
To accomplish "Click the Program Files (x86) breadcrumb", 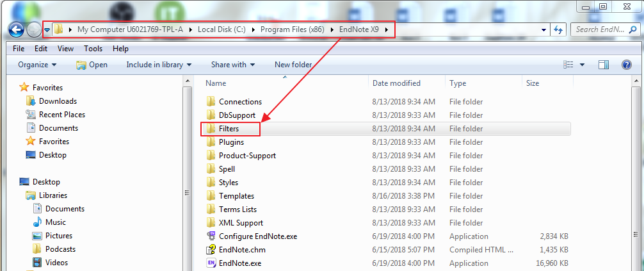I will [x=292, y=29].
